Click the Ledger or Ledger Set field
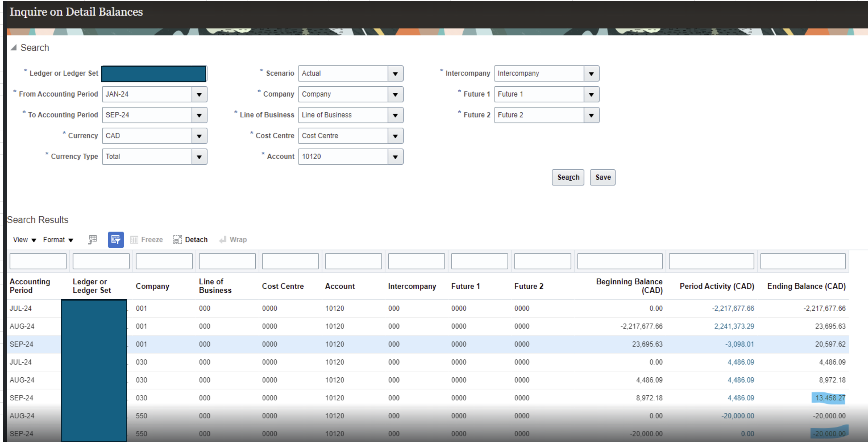The width and height of the screenshot is (868, 442). (154, 74)
